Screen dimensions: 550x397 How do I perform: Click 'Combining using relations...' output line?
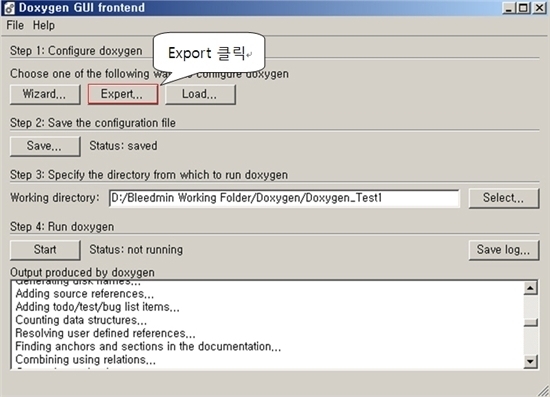click(x=86, y=359)
